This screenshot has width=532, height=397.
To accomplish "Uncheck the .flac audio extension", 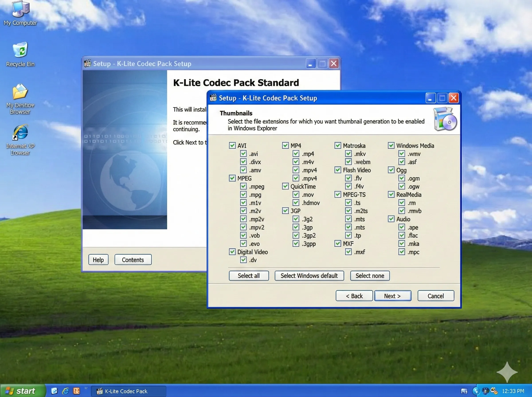I will (x=401, y=235).
